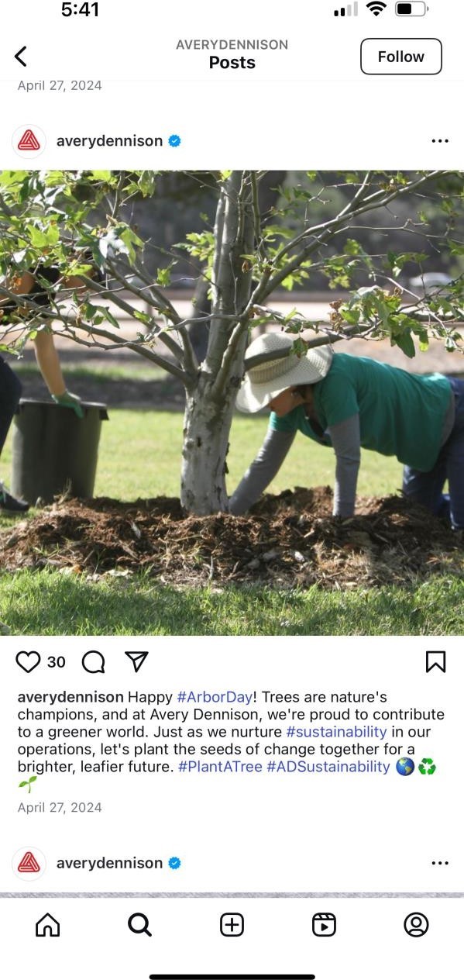Screen dimensions: 464x980
Task: Tap the Follow button
Action: 400,57
